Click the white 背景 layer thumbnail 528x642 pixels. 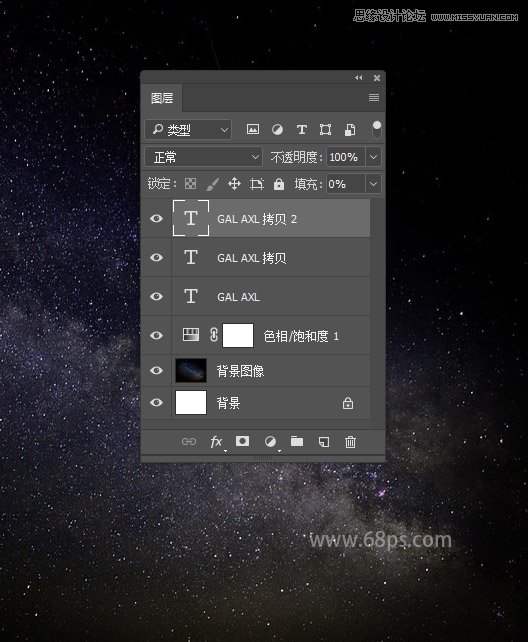click(x=191, y=402)
